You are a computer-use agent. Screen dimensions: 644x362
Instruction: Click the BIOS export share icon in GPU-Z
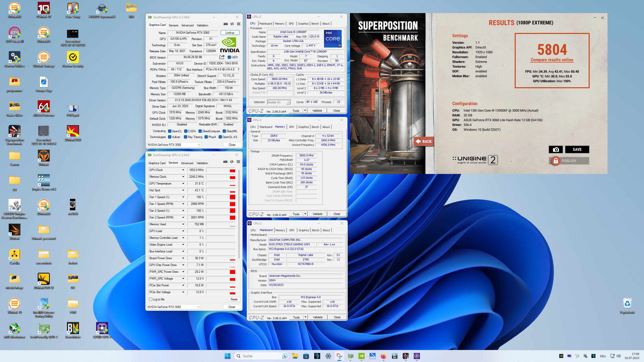click(222, 57)
